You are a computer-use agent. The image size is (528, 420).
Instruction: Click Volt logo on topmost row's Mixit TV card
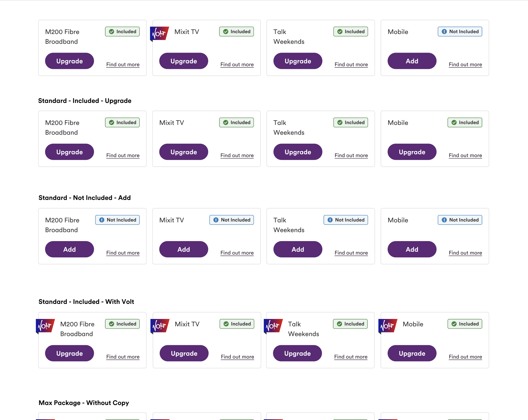pos(160,34)
